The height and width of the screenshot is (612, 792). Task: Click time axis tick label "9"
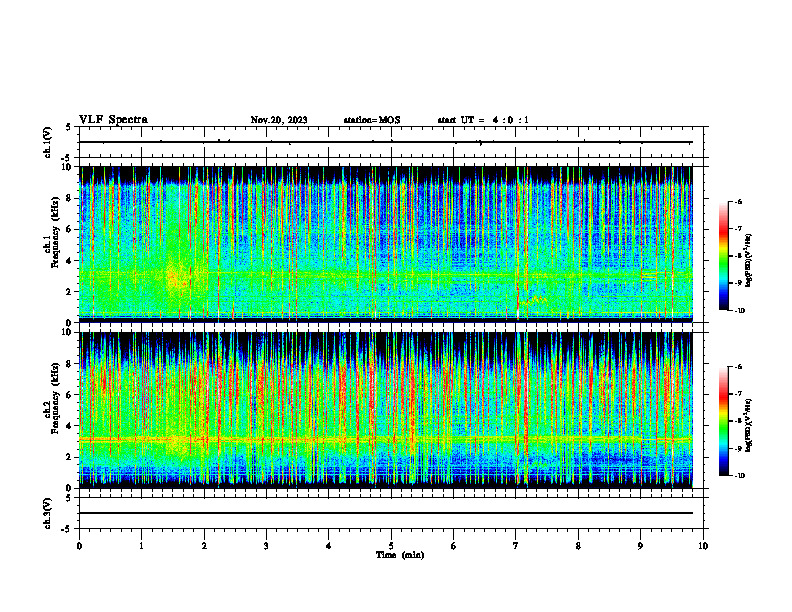pyautogui.click(x=640, y=546)
